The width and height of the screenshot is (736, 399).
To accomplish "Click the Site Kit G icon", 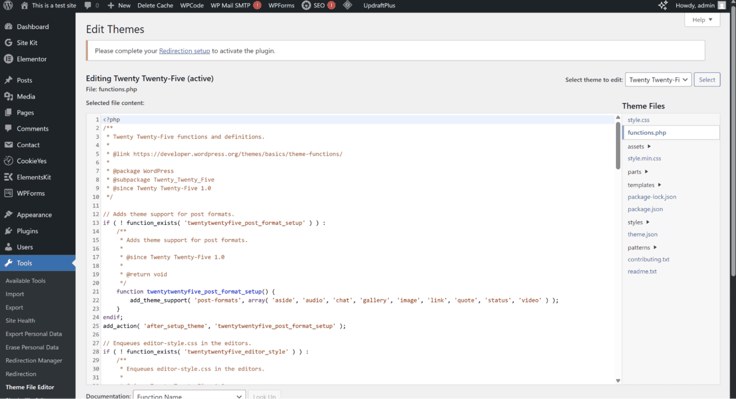I will click(8, 43).
